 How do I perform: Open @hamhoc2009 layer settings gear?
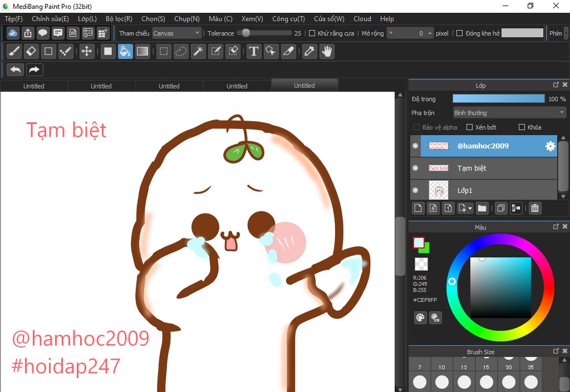[551, 146]
